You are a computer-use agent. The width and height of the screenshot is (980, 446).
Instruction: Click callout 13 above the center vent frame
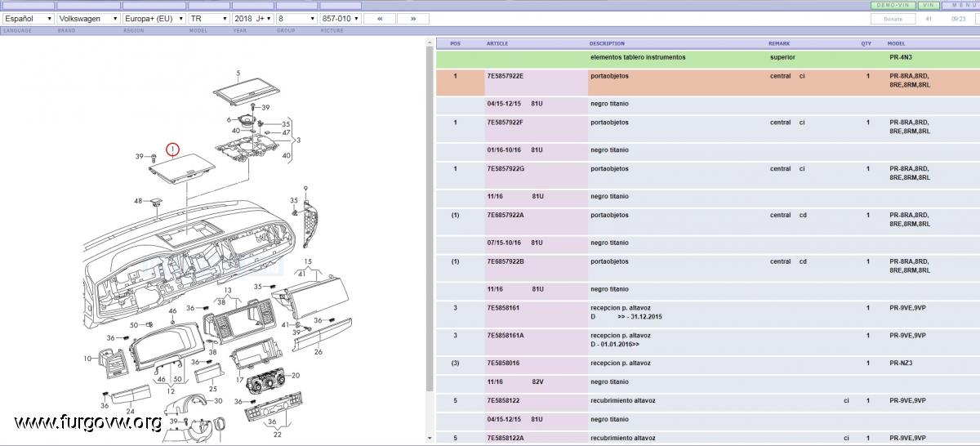(228, 291)
